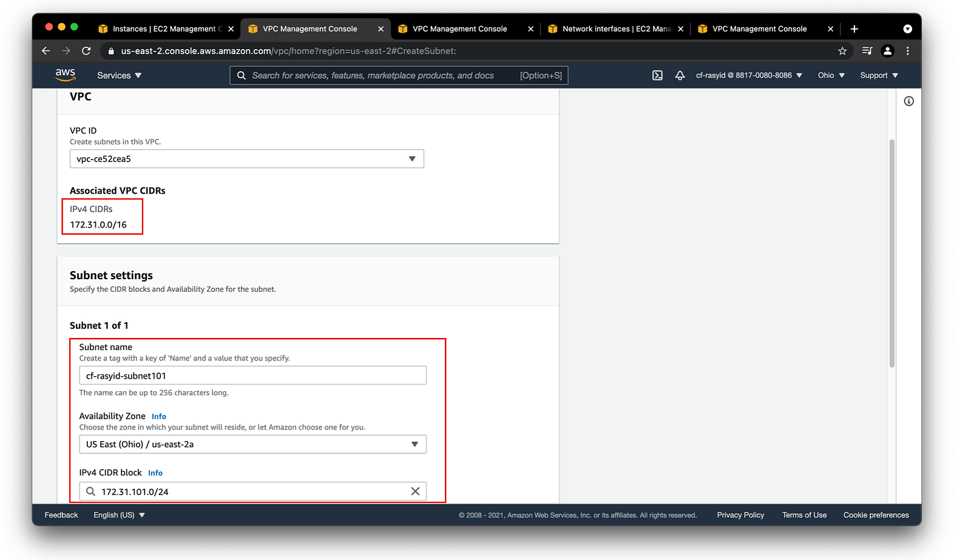The image size is (971, 560).
Task: Expand the Services menu
Action: [x=119, y=75]
